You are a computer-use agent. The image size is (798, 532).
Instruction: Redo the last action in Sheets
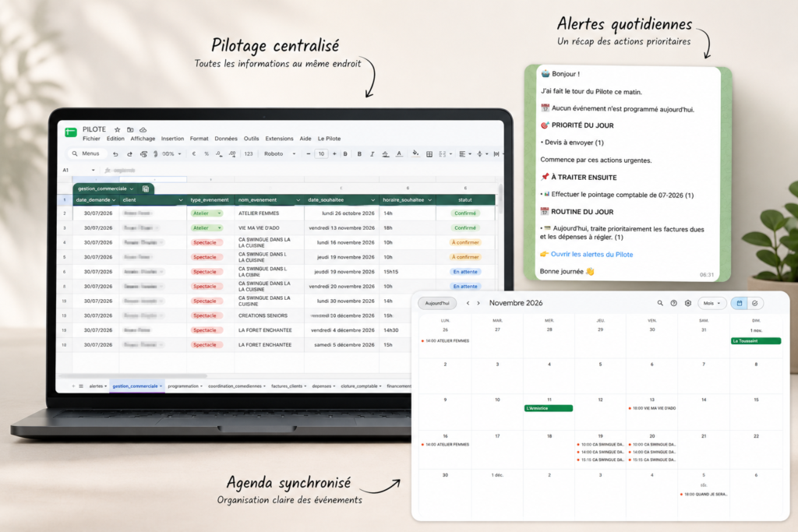[x=129, y=154]
